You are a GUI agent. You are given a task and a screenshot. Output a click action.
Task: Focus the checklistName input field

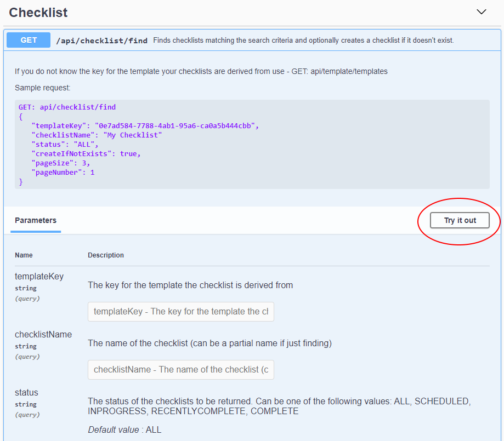[181, 370]
